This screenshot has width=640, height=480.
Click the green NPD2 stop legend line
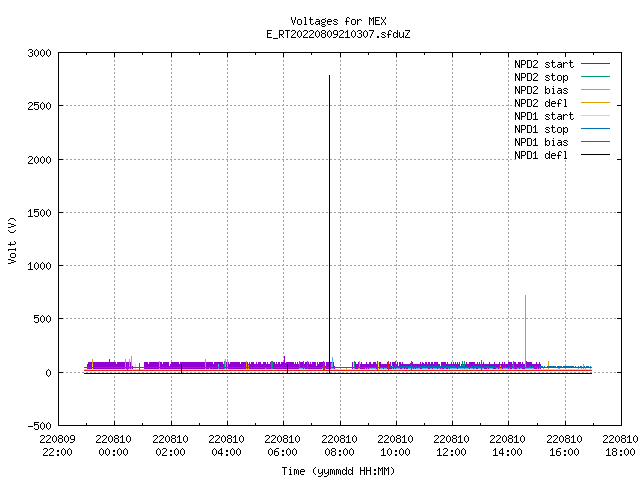(596, 77)
